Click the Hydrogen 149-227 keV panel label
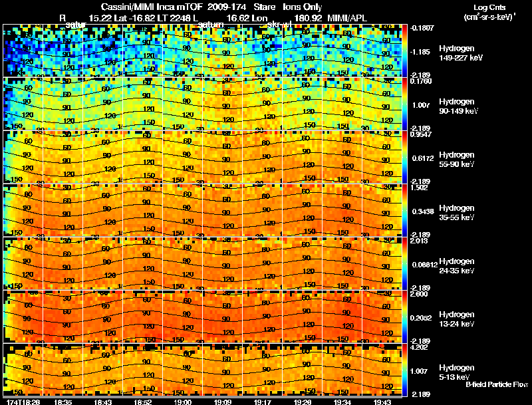The height and width of the screenshot is (405, 532). click(x=460, y=53)
